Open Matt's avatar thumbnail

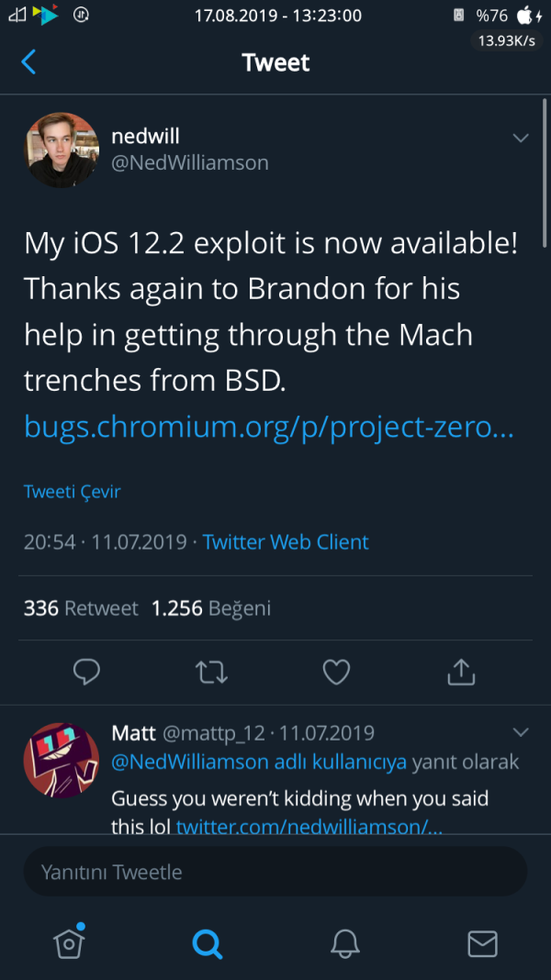pos(61,760)
